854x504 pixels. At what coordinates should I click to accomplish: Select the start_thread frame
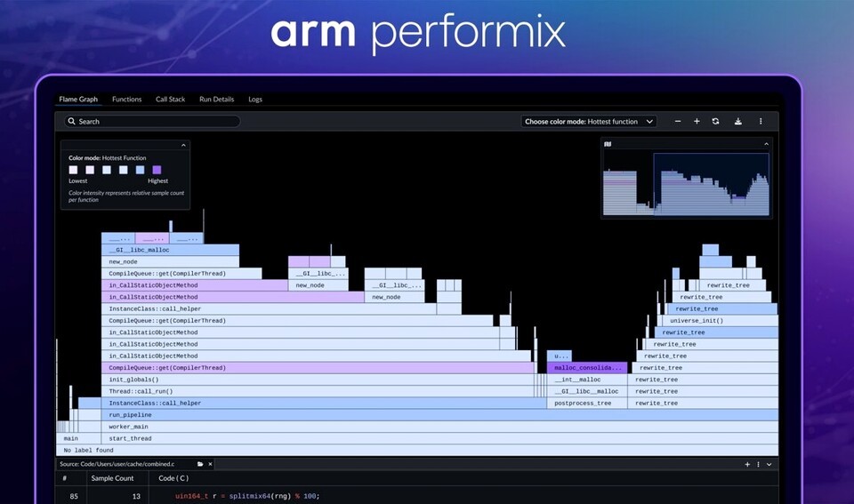click(439, 439)
